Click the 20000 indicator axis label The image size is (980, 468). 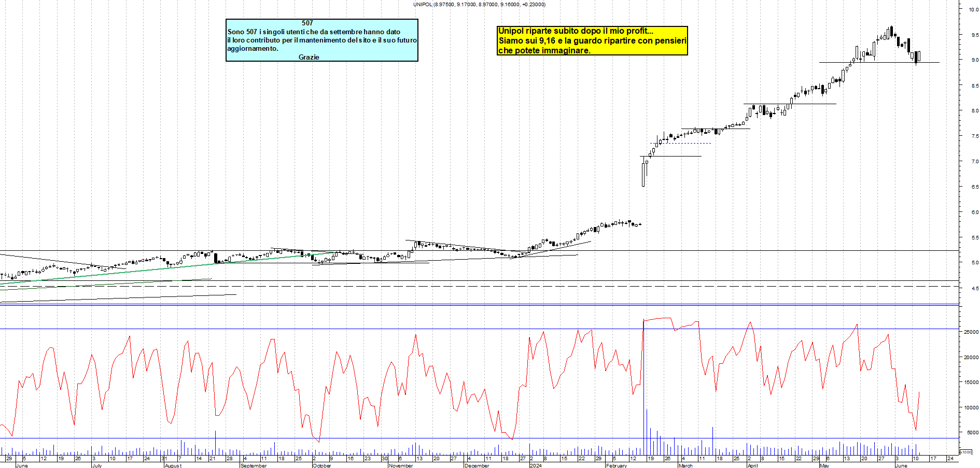[971, 357]
